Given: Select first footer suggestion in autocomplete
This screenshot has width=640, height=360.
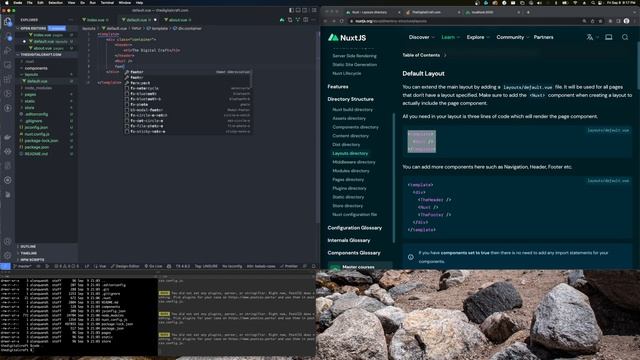Looking at the screenshot, I should pyautogui.click(x=188, y=72).
